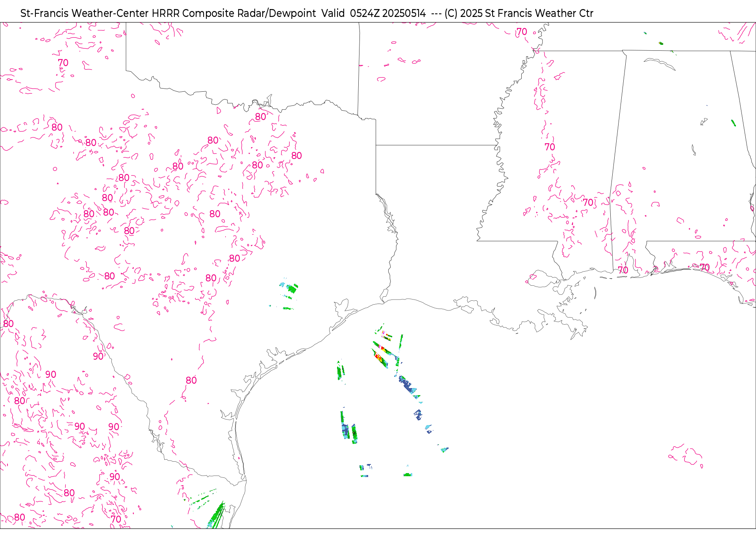The image size is (756, 551).
Task: Click the "St-Francis Weather-Center" title text
Action: [85, 13]
